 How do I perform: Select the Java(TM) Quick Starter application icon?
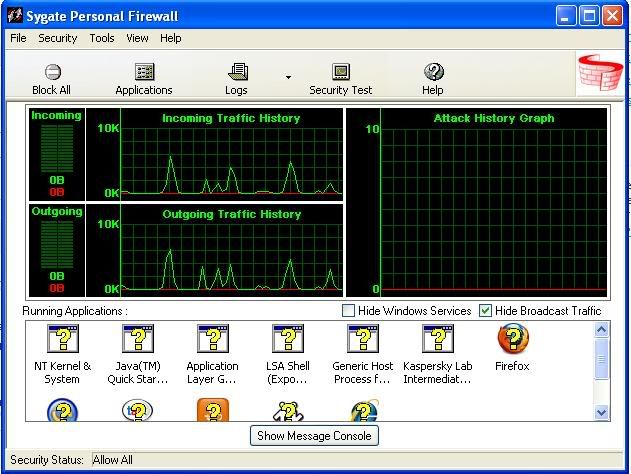point(138,339)
